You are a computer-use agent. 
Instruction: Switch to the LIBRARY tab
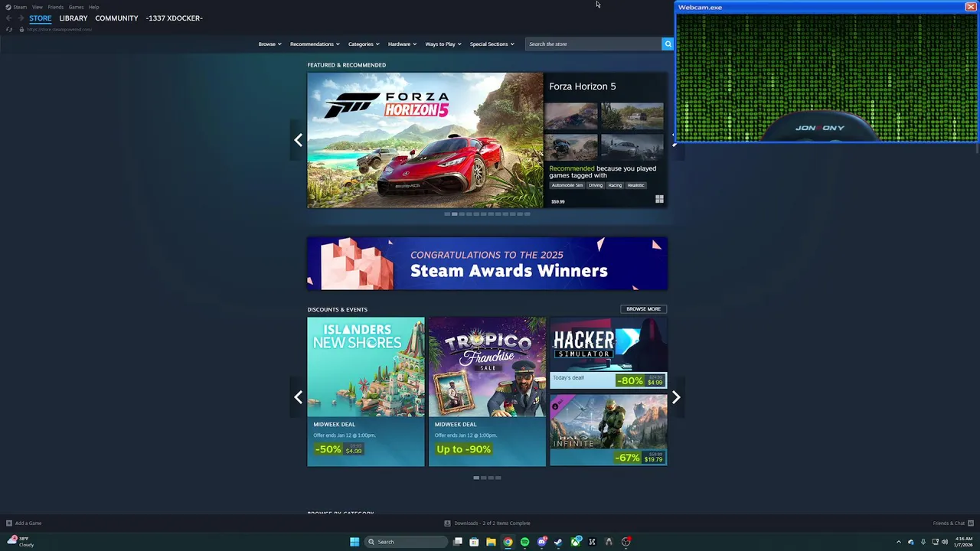[73, 18]
